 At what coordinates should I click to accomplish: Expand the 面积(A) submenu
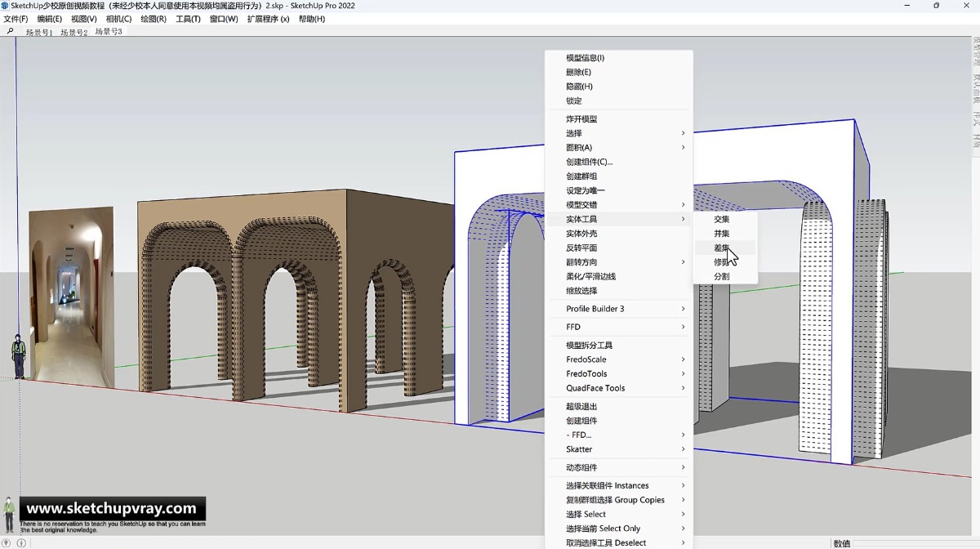[618, 148]
